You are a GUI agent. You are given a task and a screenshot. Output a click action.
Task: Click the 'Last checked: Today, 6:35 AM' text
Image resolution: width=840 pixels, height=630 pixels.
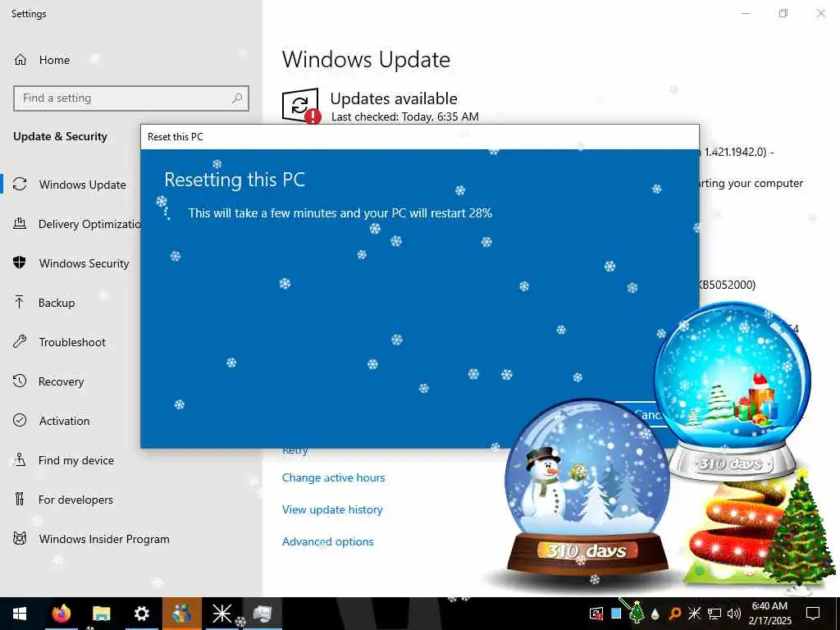point(405,116)
